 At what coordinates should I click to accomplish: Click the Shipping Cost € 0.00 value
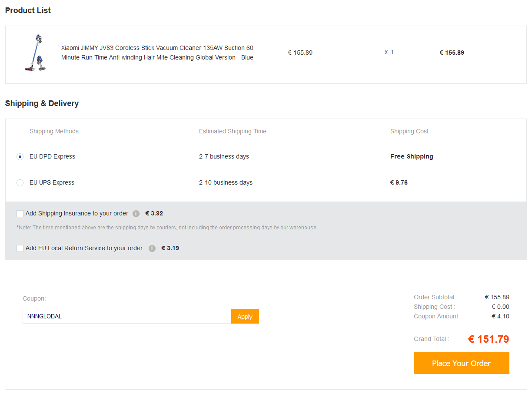tap(501, 307)
